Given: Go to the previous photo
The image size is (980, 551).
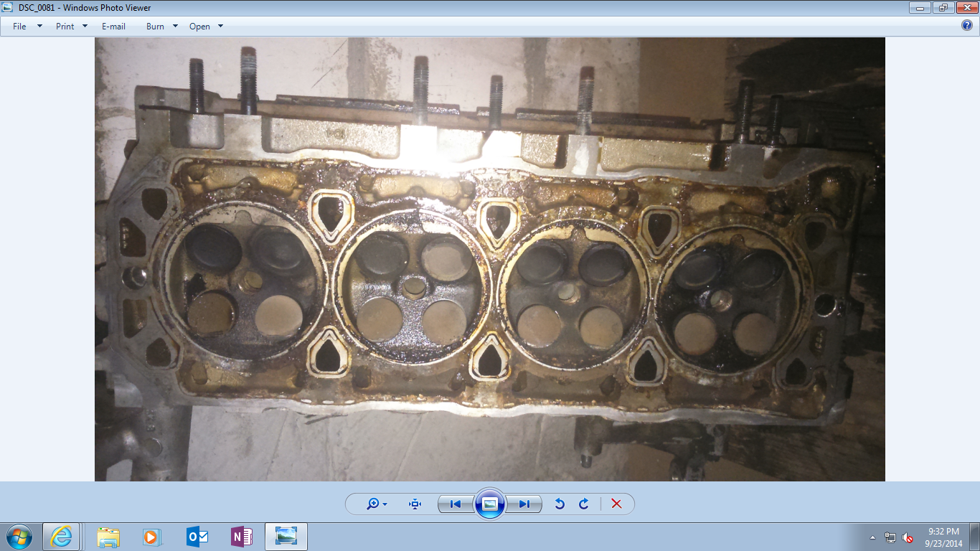Looking at the screenshot, I should 455,504.
